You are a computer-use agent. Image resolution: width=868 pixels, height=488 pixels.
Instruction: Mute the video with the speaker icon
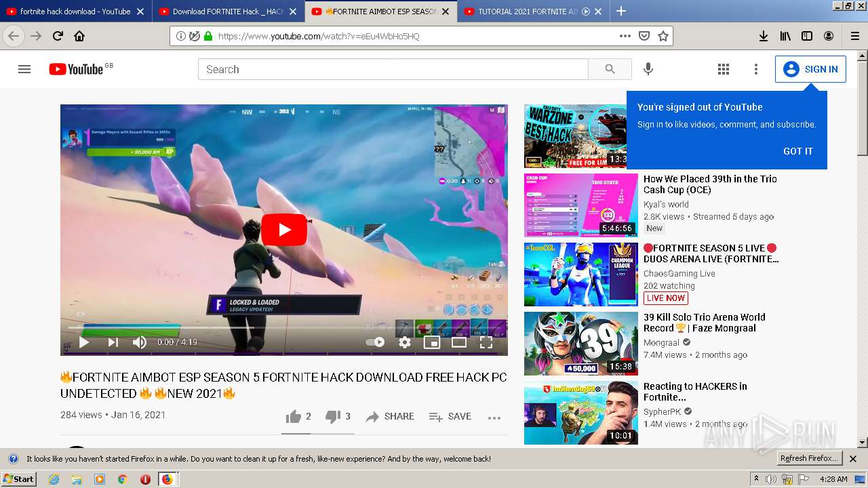140,342
